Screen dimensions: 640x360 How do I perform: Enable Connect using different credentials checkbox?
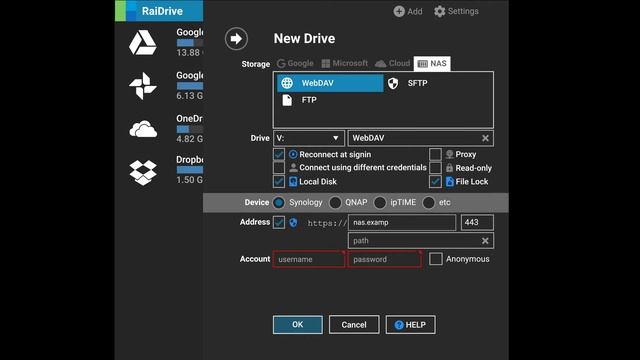[279, 168]
